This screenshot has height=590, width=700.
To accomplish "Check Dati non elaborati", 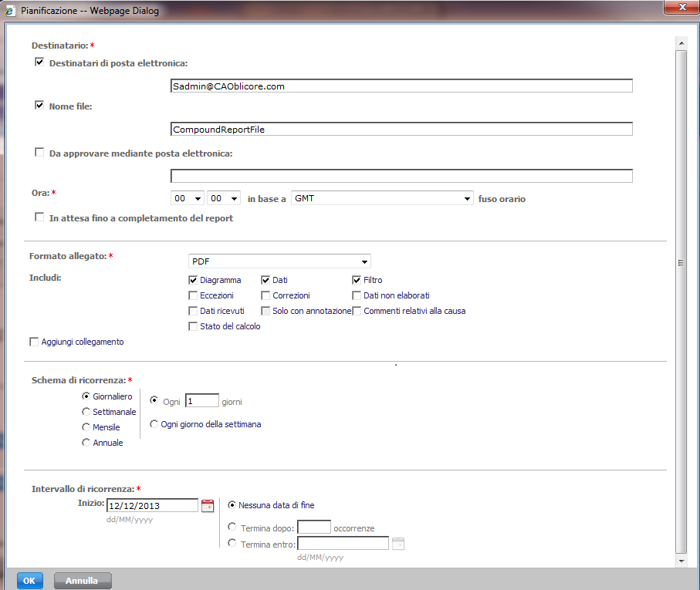I will pos(357,295).
